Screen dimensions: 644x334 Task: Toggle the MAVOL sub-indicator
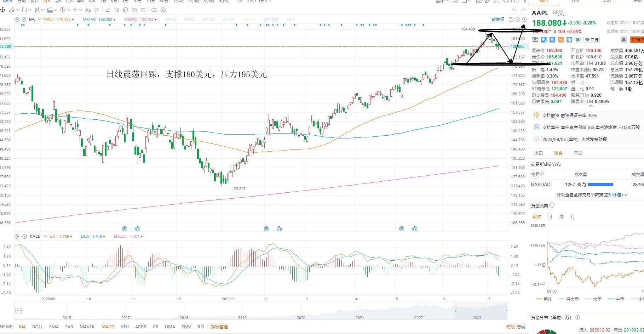(87, 327)
